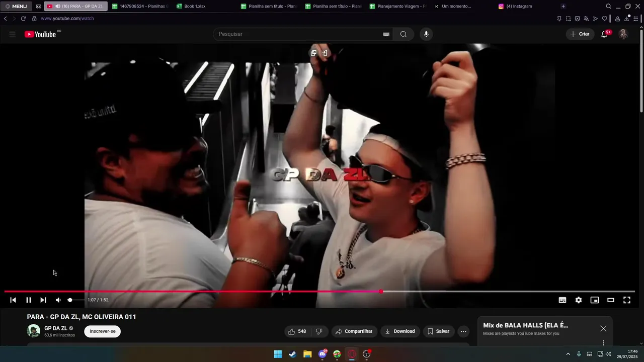Reload the page

coord(23,19)
